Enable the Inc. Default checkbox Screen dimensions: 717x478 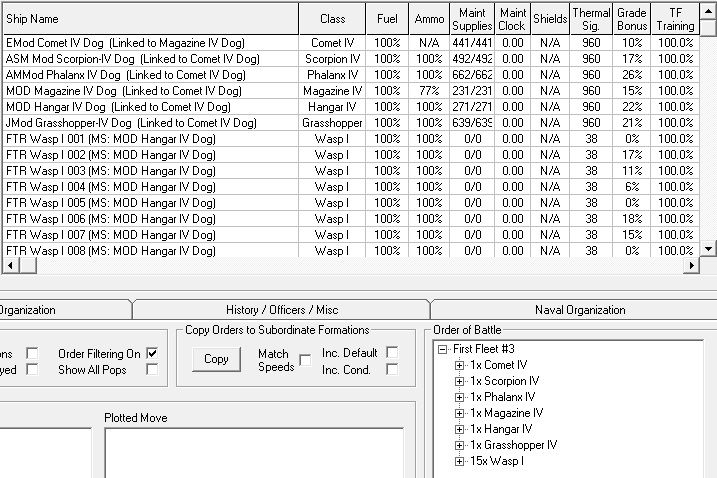tap(392, 352)
